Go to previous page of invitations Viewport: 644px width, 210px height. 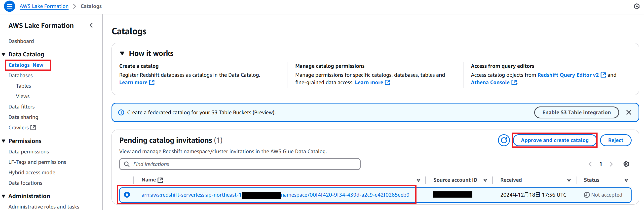590,164
